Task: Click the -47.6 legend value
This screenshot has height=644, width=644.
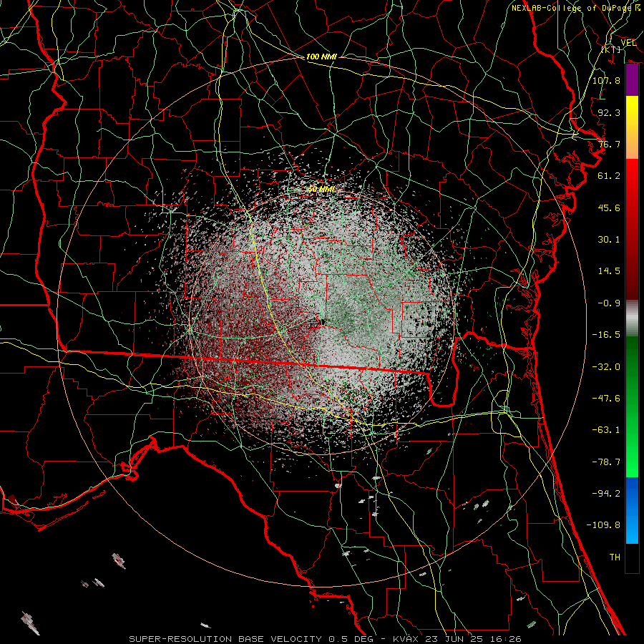Action: click(x=607, y=399)
